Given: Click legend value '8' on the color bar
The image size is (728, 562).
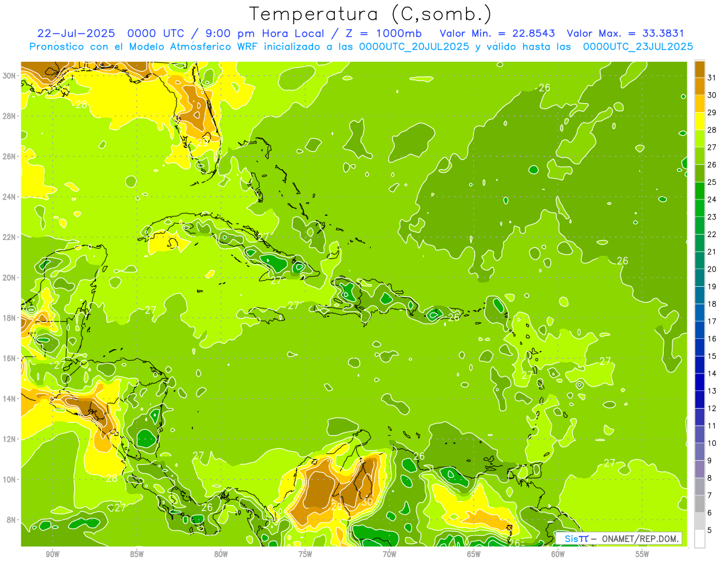Looking at the screenshot, I should pos(710,478).
